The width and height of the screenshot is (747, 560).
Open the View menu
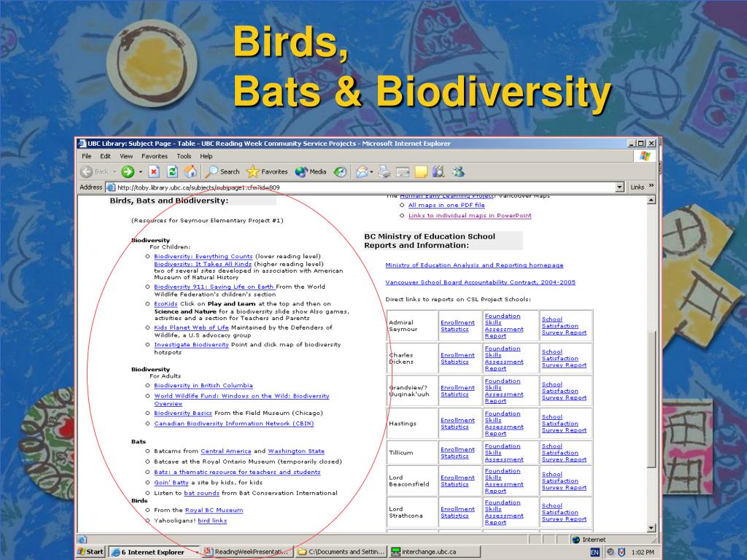(x=126, y=156)
